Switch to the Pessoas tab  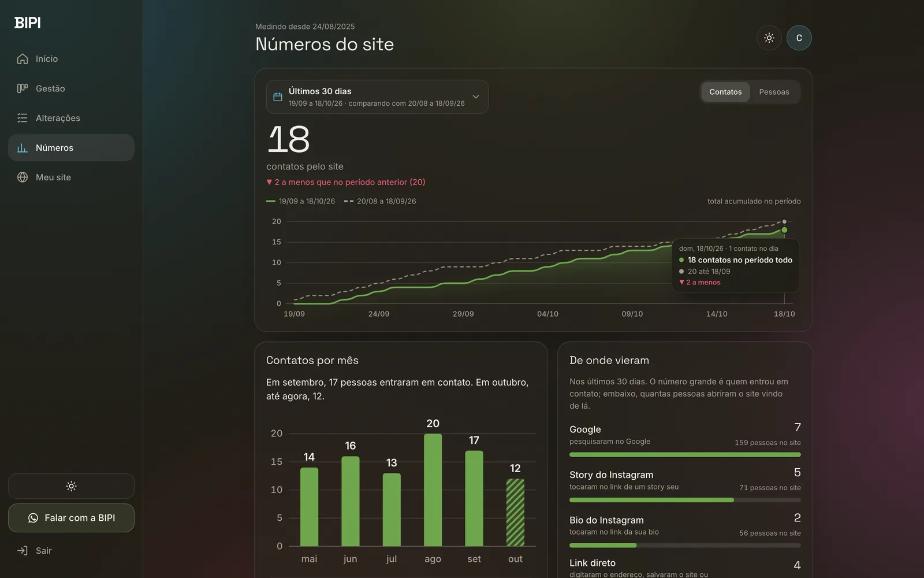point(774,92)
